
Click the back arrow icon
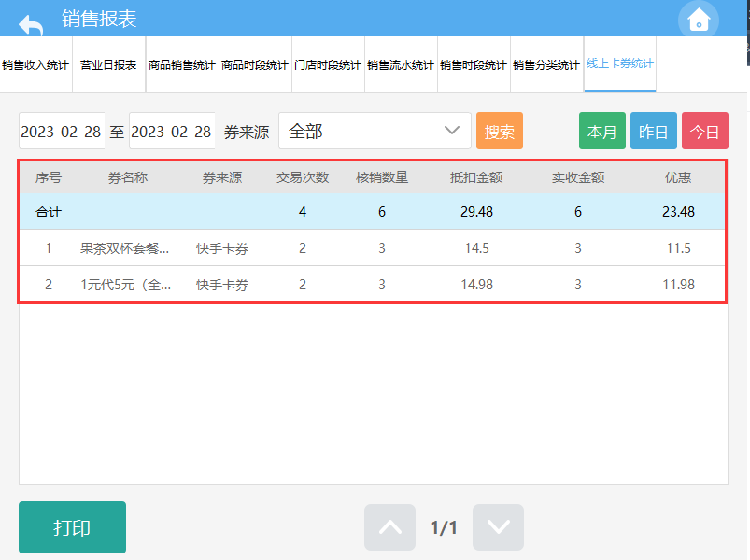31,22
